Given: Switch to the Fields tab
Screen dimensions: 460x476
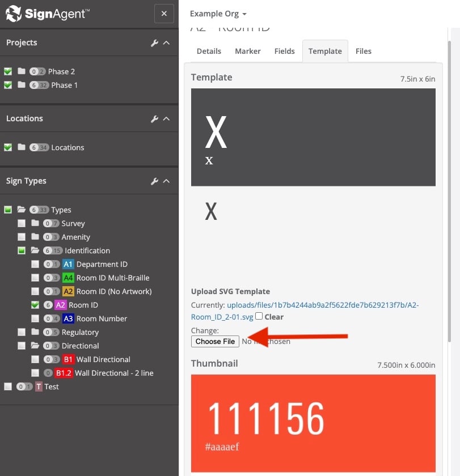Looking at the screenshot, I should (284, 51).
